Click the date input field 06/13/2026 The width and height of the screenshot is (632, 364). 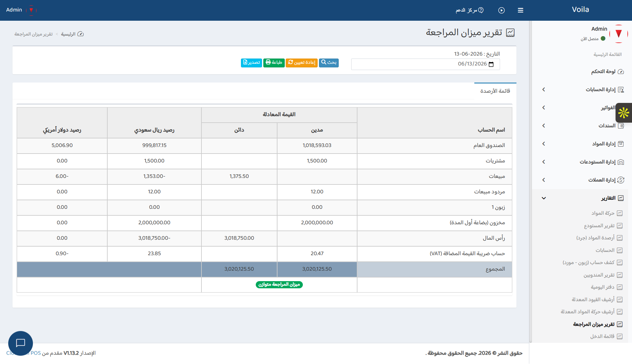coord(425,64)
